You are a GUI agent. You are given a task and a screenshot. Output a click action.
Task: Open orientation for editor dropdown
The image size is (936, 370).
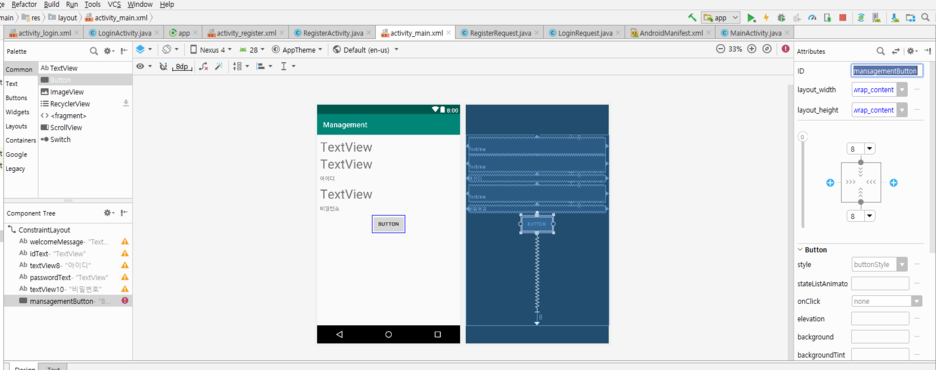(171, 49)
